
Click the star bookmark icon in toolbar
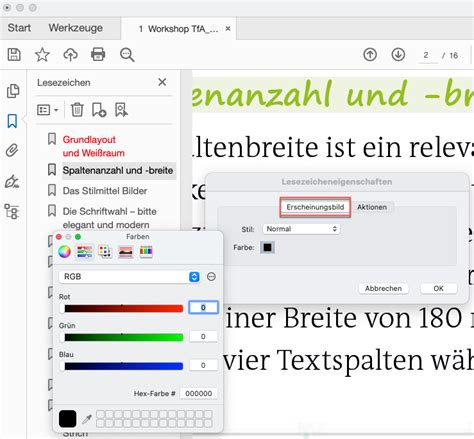pyautogui.click(x=42, y=54)
